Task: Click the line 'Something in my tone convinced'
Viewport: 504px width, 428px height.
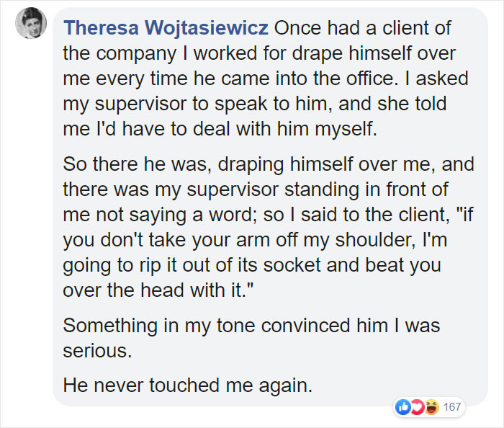Action: (251, 325)
